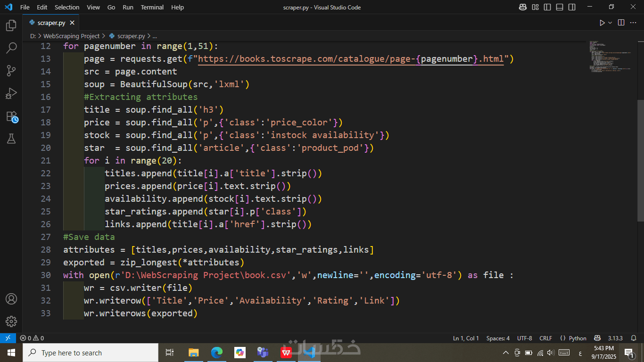Open the Terminal menu
Viewport: 644px width, 362px height.
tap(152, 7)
